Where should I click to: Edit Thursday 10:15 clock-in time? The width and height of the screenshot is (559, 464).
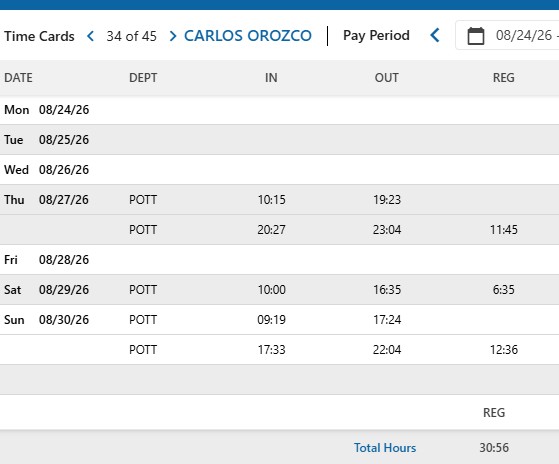click(x=272, y=200)
